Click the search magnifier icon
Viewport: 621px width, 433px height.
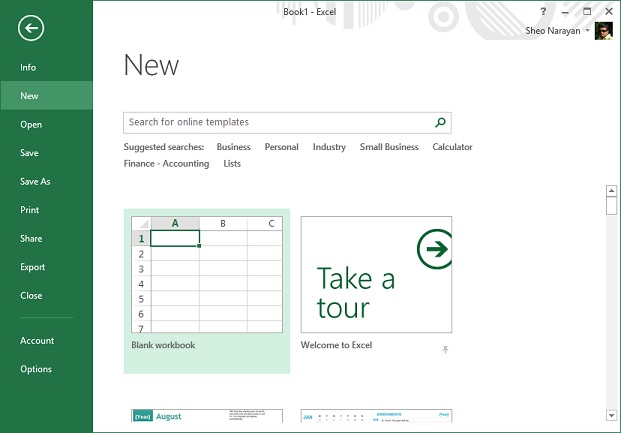coord(440,122)
